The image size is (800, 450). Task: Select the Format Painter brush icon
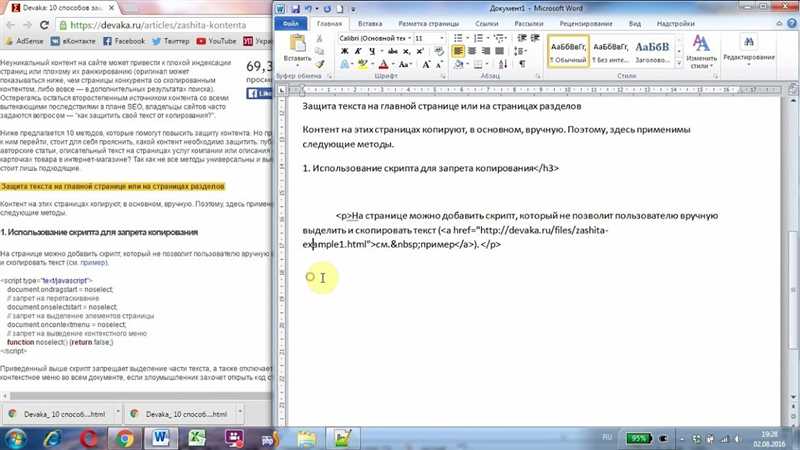pos(319,64)
